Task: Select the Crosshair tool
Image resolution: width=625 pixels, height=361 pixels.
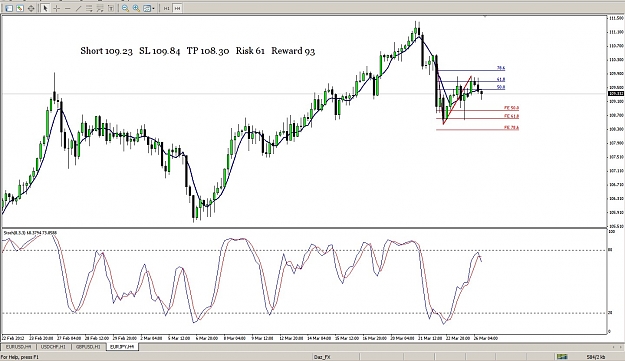Action: [57, 8]
